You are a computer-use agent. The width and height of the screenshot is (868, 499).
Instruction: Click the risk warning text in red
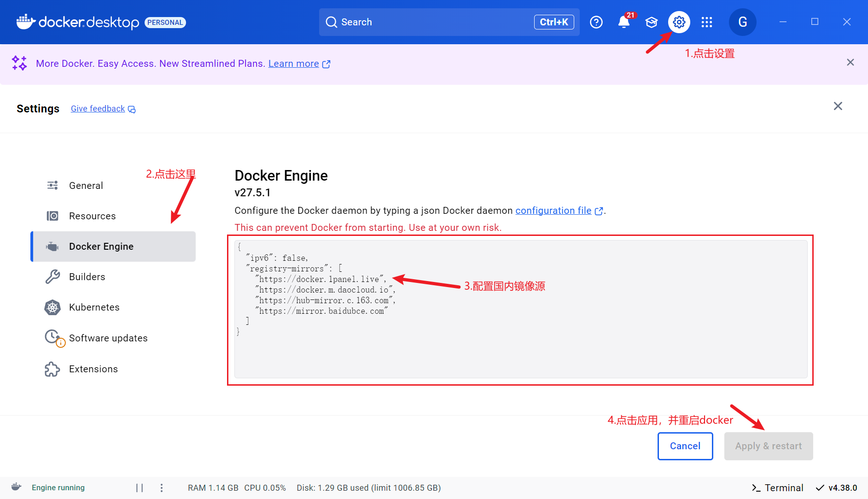tap(368, 228)
